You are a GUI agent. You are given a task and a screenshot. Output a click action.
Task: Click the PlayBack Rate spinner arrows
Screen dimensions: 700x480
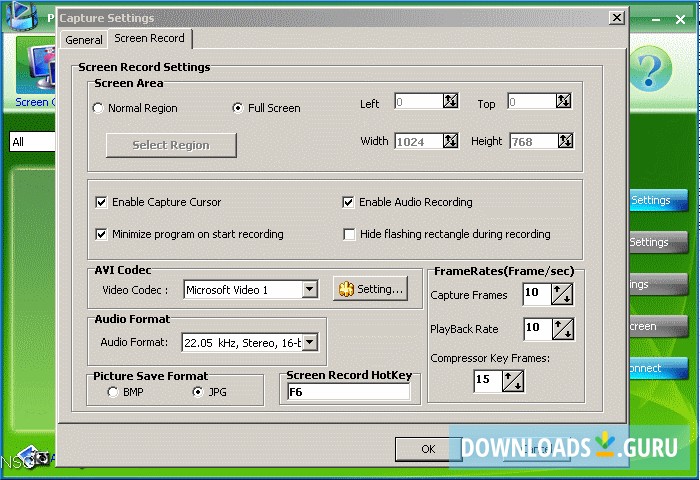[x=563, y=330]
